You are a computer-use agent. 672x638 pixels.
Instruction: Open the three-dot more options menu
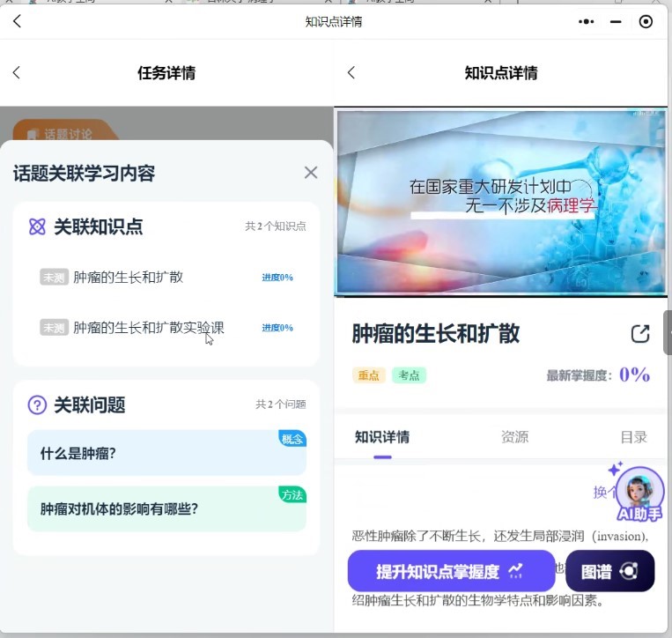click(587, 21)
